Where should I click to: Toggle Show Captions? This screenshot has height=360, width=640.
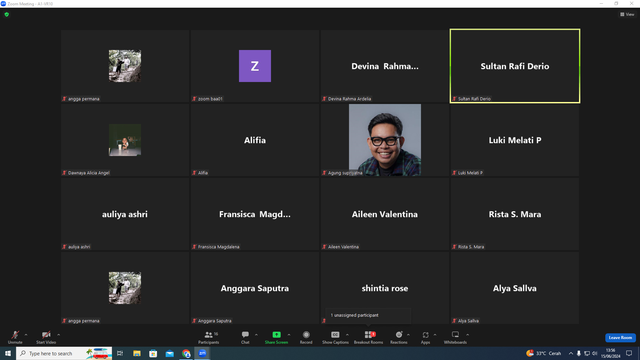[335, 337]
